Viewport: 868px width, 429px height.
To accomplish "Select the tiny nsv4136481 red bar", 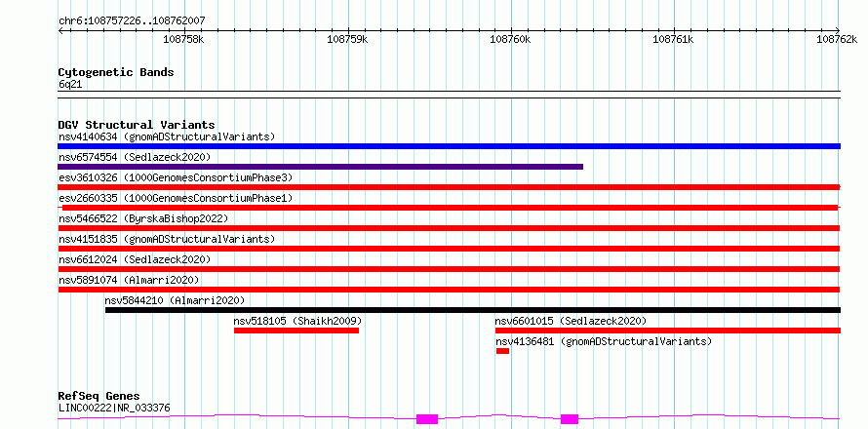I will pos(502,351).
